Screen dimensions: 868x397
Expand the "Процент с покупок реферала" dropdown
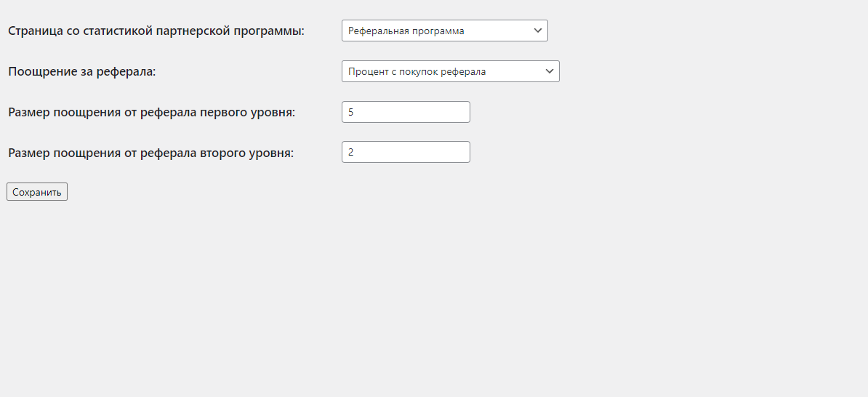point(450,71)
